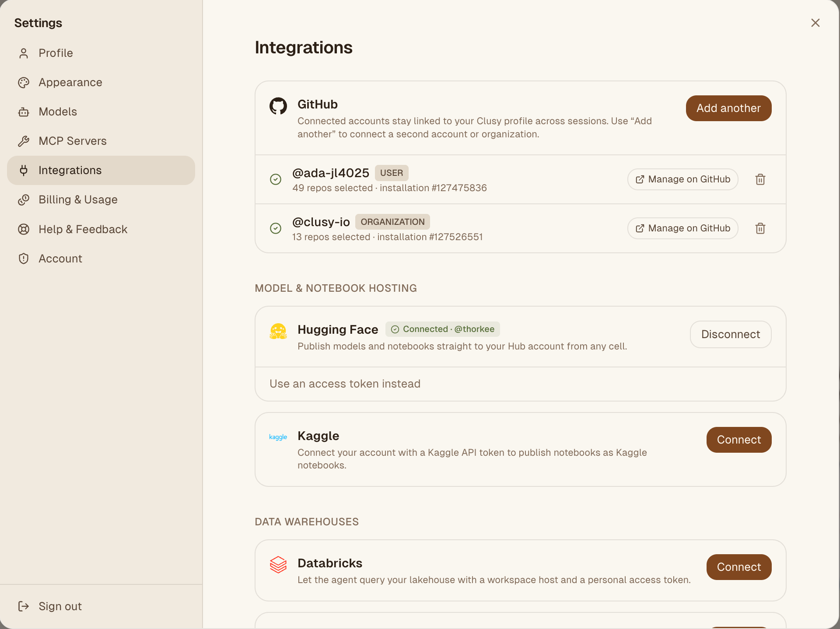The width and height of the screenshot is (840, 629).
Task: Click the GitHub logo icon
Action: (278, 106)
